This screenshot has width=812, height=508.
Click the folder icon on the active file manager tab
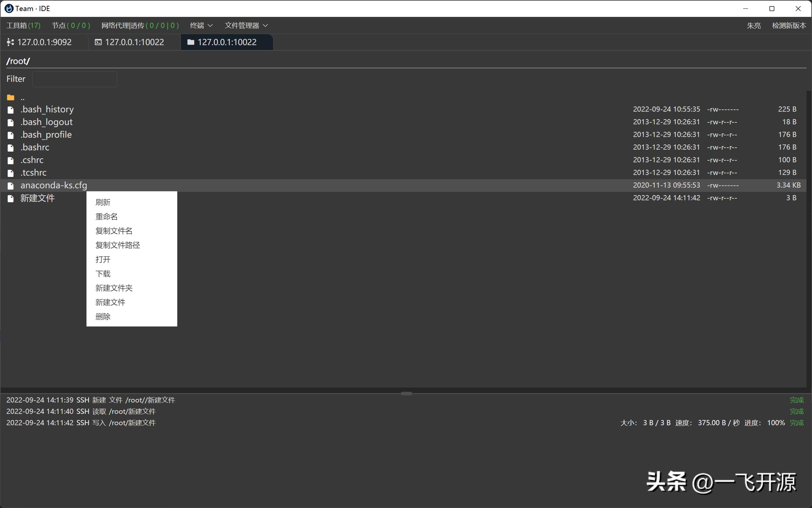[x=191, y=42]
